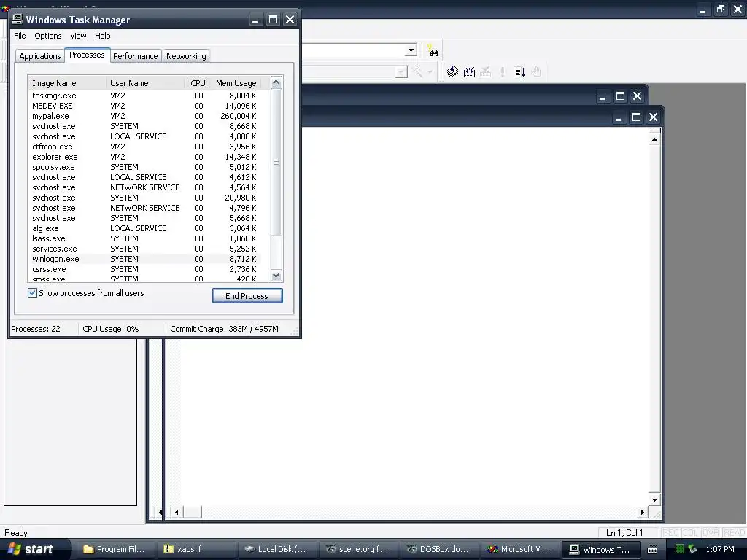Click editor window vertical scroll down arrow
The image size is (747, 560).
point(654,499)
